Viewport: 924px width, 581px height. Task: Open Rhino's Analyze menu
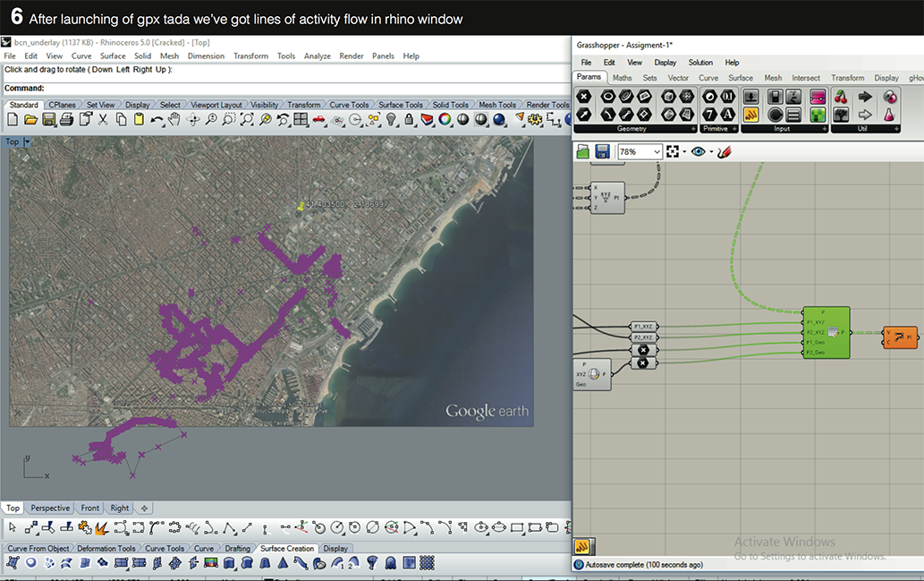click(x=318, y=55)
